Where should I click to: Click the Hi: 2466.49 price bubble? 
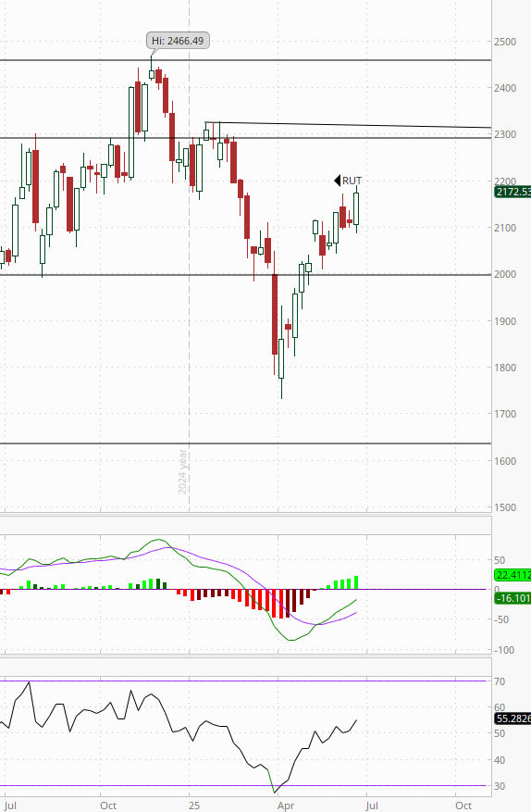(x=178, y=41)
